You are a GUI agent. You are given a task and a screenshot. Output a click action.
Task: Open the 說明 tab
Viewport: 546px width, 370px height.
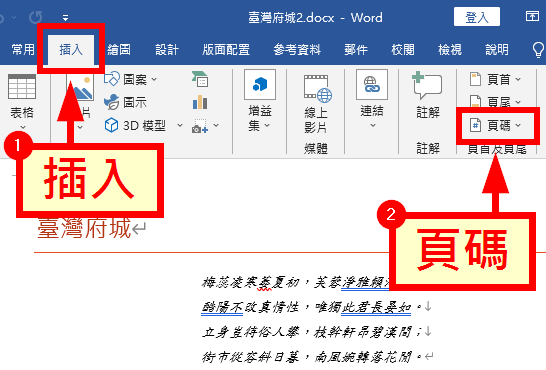coord(497,50)
